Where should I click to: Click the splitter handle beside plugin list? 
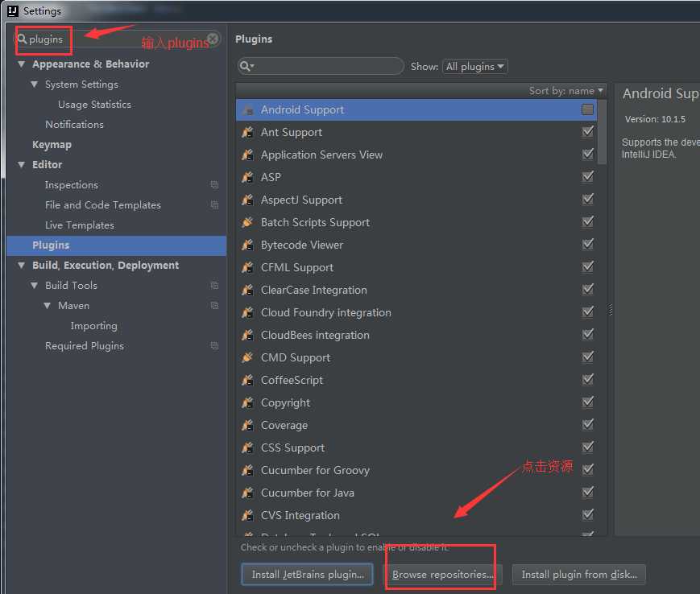(x=611, y=310)
